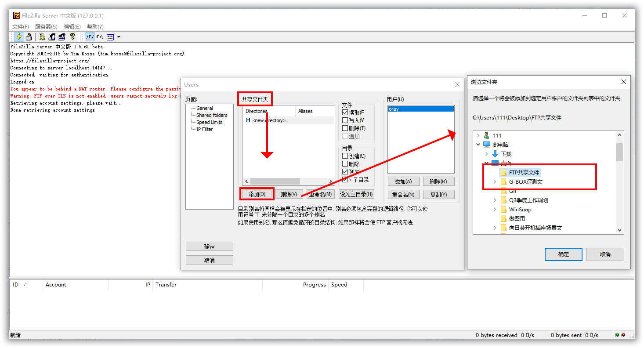
Task: Open the Groups editor toolbar icon
Action: (x=62, y=37)
